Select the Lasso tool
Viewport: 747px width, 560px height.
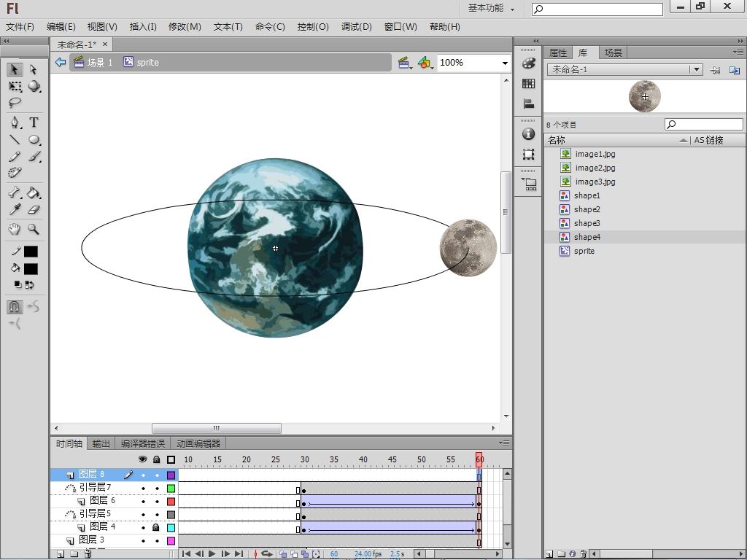[15, 103]
